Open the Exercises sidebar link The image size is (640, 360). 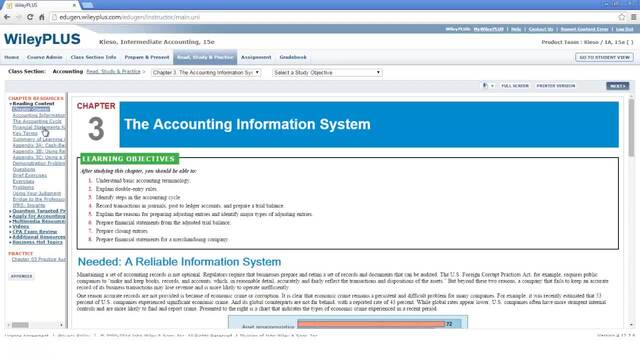pyautogui.click(x=23, y=181)
